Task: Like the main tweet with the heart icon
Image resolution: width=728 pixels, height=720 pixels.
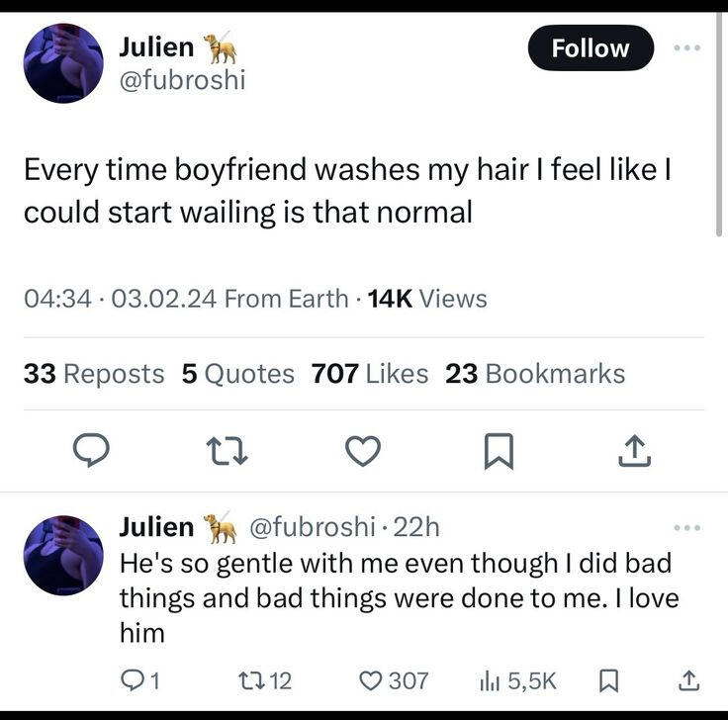Action: pyautogui.click(x=363, y=450)
